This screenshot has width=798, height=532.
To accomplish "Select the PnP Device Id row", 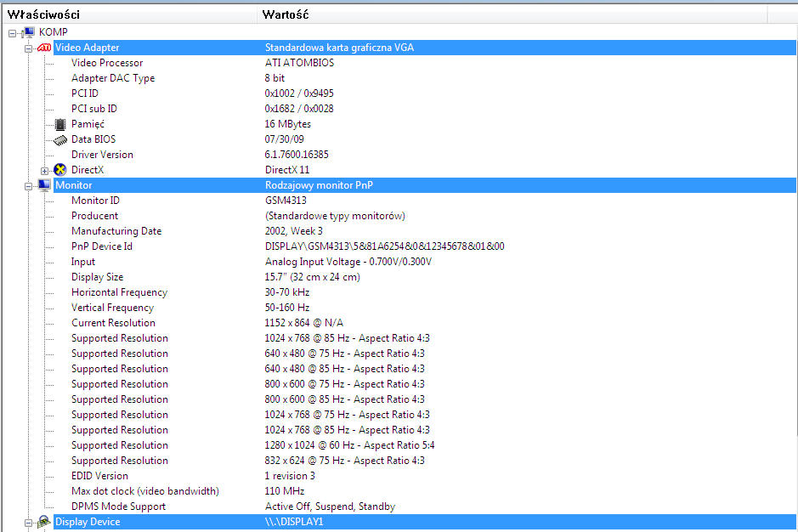I will pos(102,246).
